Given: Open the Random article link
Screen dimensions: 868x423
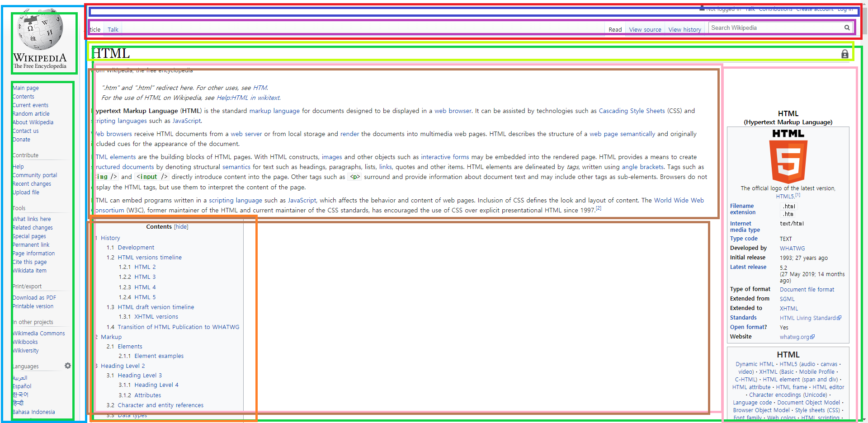Looking at the screenshot, I should [31, 114].
